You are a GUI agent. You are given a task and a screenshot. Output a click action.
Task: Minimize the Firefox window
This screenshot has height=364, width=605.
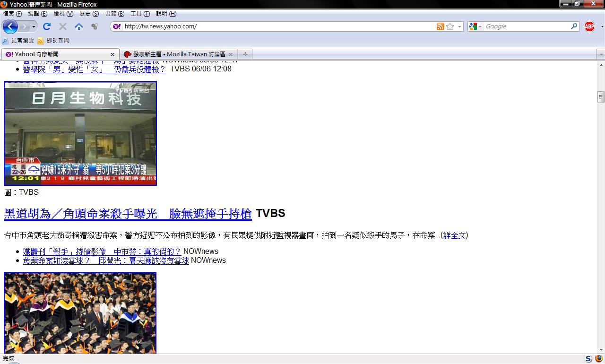click(x=566, y=4)
